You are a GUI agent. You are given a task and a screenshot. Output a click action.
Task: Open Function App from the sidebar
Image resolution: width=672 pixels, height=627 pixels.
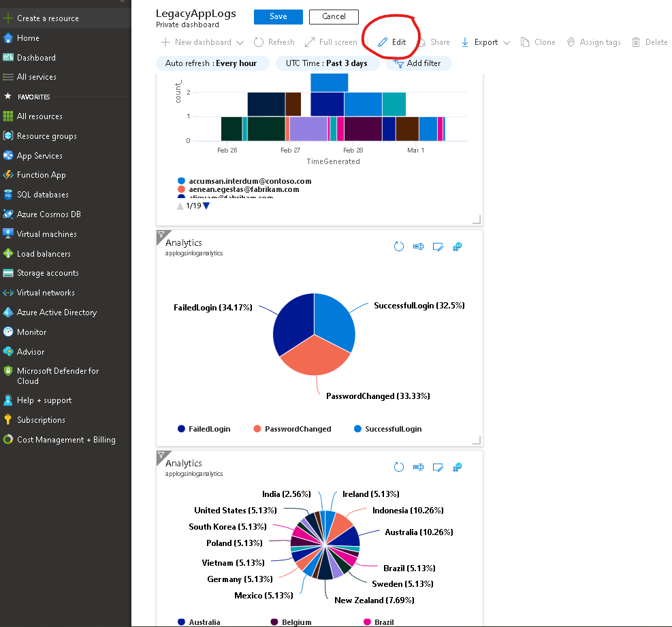tap(41, 175)
